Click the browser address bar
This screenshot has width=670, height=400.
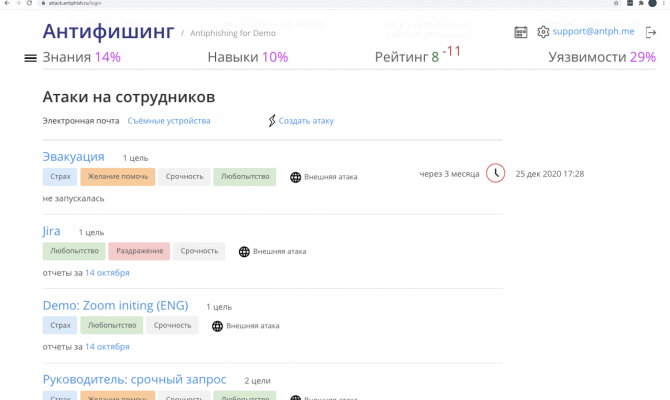(x=325, y=3)
